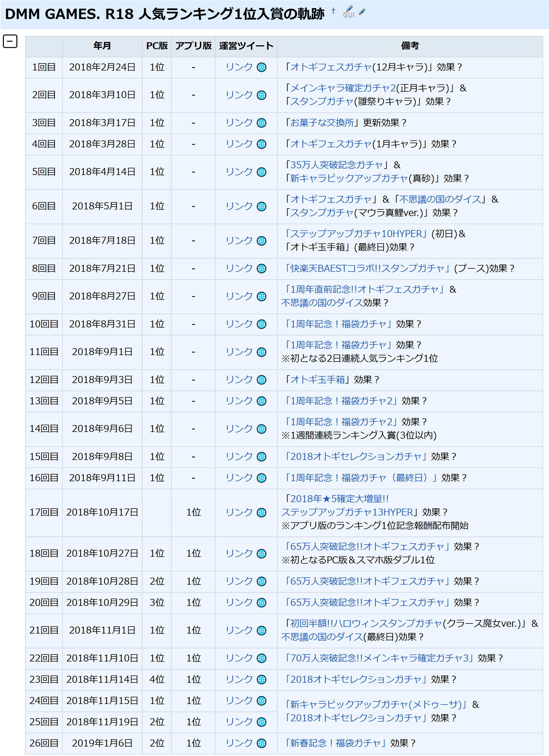Open 新キャラピックアップガチャ(メドゥーサ) link
This screenshot has width=549, height=756.
(376, 704)
